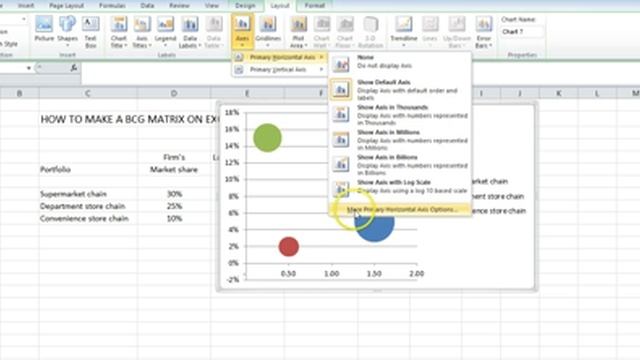Click the 25% market share cell
This screenshot has height=360, width=640.
pos(174,206)
